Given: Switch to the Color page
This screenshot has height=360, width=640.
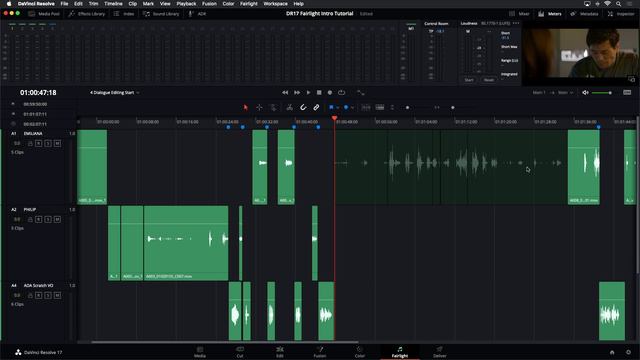Looking at the screenshot, I should (x=360, y=351).
